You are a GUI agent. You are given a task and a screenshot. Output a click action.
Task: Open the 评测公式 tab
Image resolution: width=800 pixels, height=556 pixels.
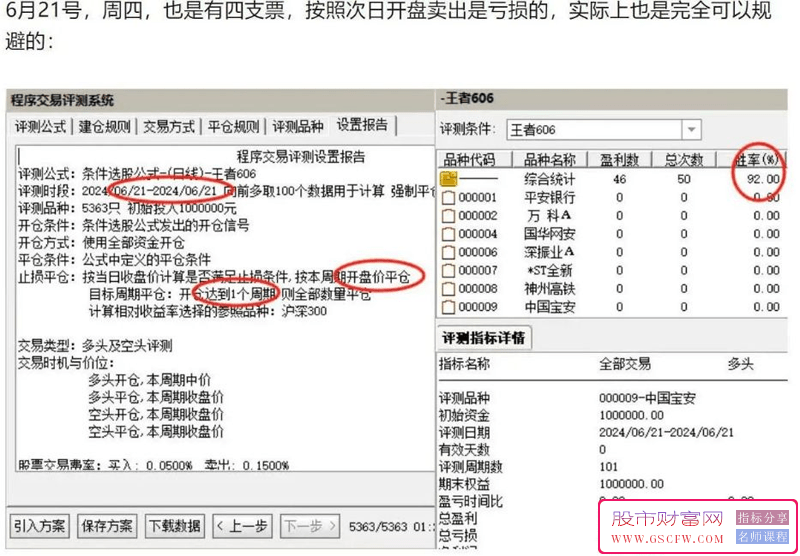(x=40, y=127)
